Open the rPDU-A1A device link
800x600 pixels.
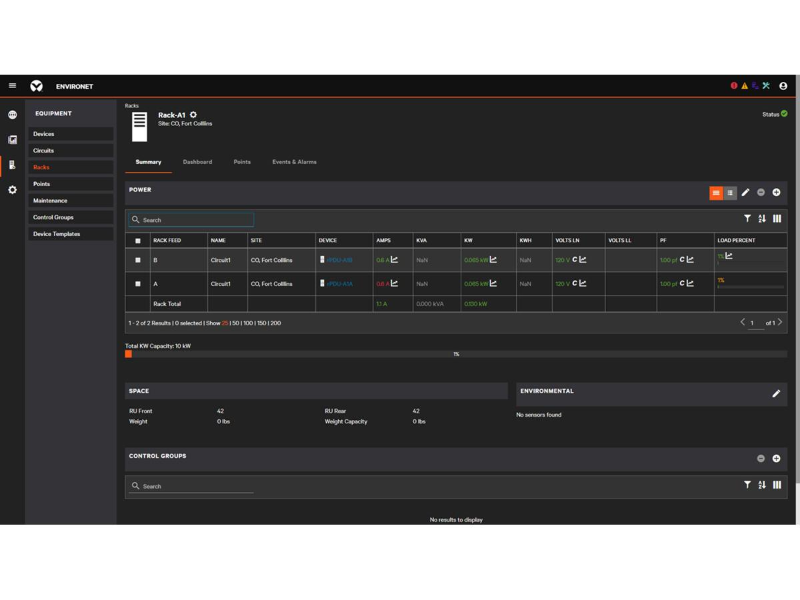[x=339, y=284]
